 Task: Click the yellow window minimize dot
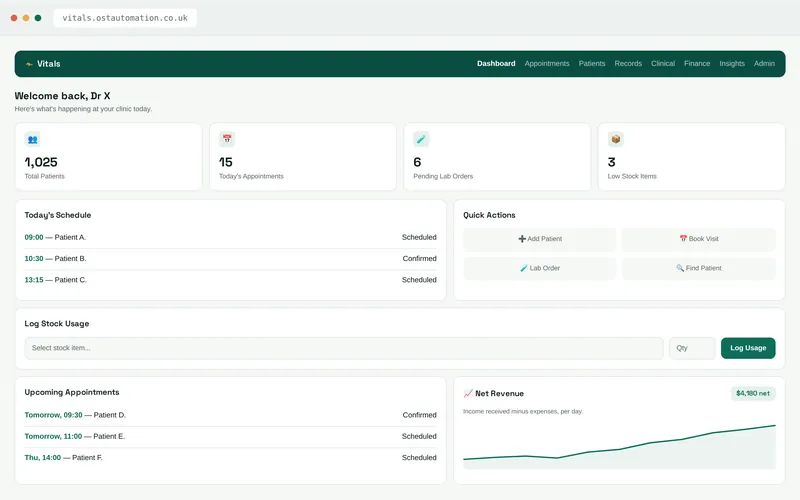point(26,18)
